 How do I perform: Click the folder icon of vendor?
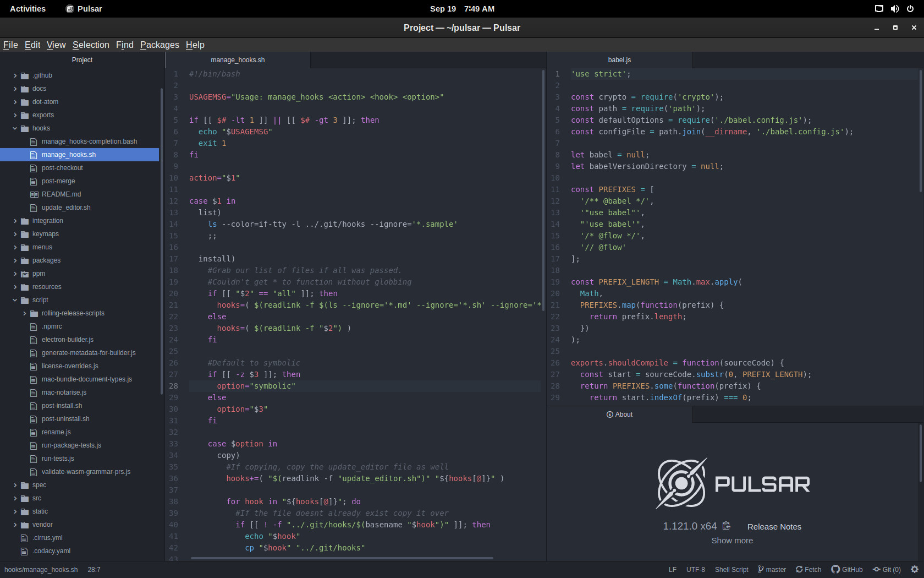pos(25,525)
